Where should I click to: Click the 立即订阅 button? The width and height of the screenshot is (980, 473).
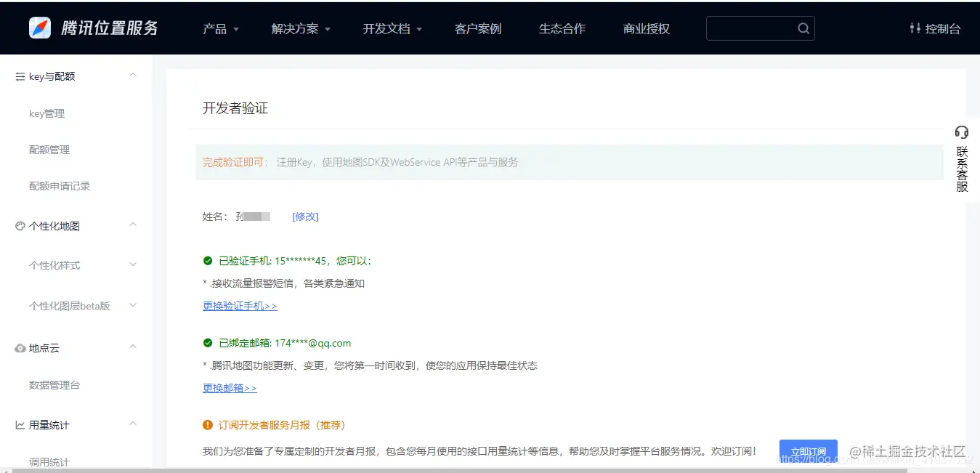click(809, 452)
